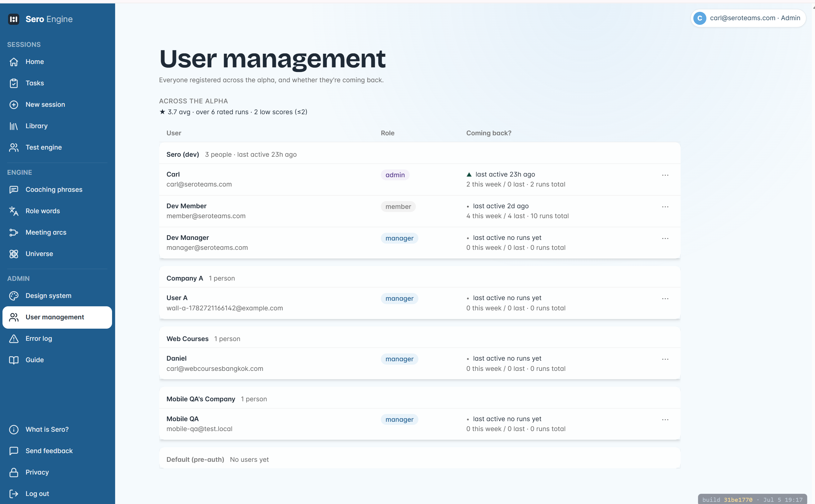Image resolution: width=815 pixels, height=504 pixels.
Task: Click the carl@seroteams.com email in Carl row
Action: [x=199, y=184]
